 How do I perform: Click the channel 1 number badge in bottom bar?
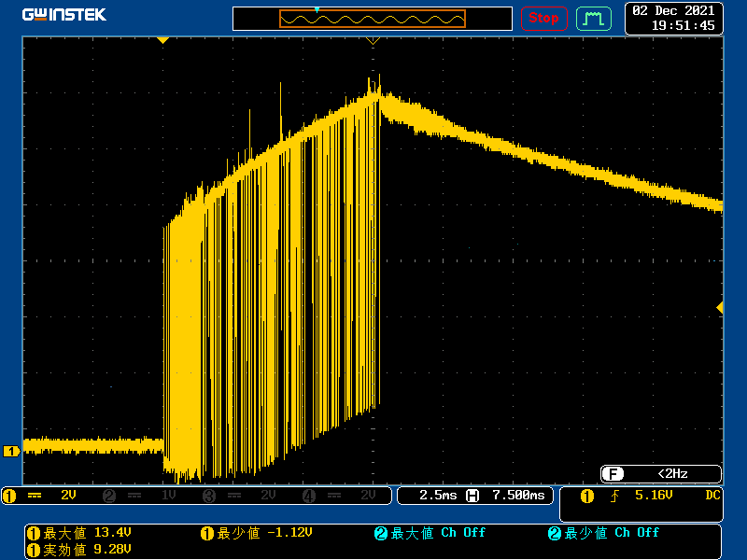tap(9, 496)
